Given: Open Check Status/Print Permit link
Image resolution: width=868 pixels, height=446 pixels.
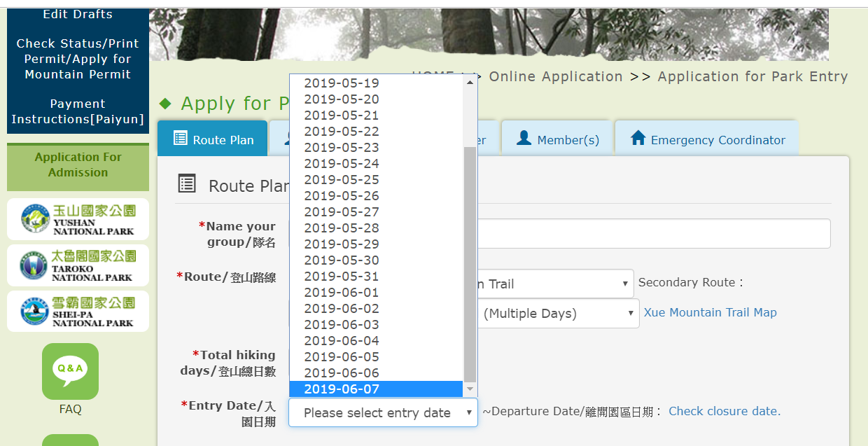Looking at the screenshot, I should coord(78,59).
